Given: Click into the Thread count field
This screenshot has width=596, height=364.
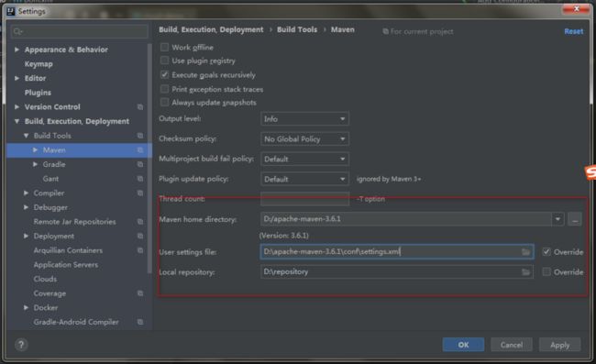Looking at the screenshot, I should pyautogui.click(x=304, y=199).
